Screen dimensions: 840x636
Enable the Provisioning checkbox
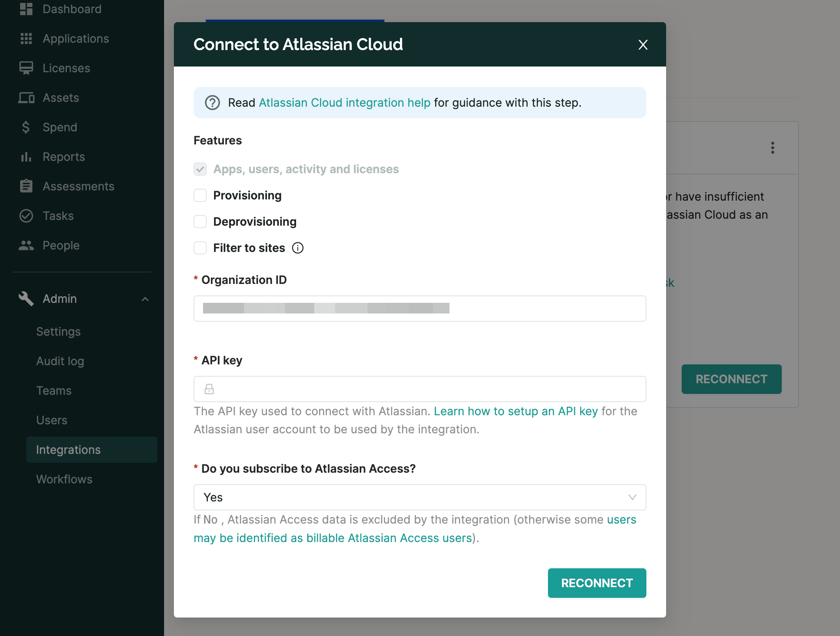(200, 195)
